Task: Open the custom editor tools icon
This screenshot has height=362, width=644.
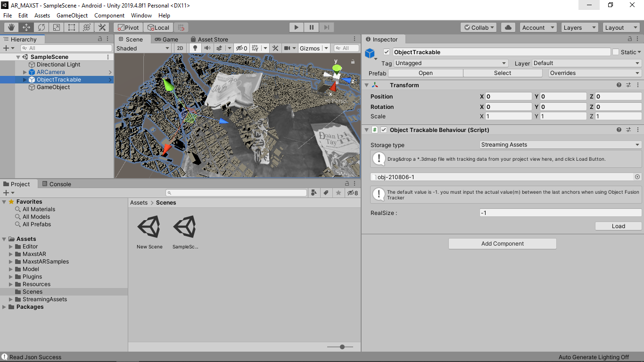Action: [102, 27]
